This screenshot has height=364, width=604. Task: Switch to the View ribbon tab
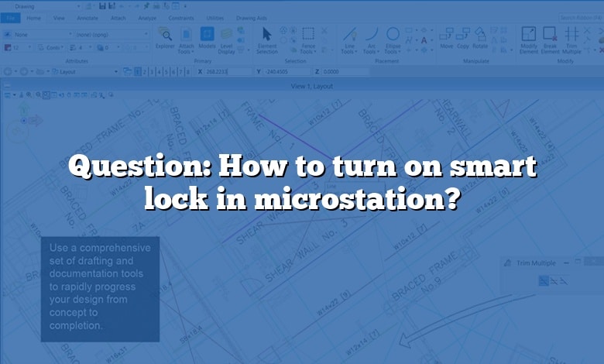click(59, 18)
